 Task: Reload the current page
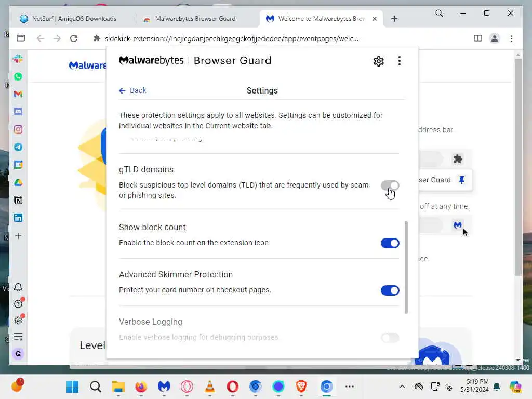point(74,38)
